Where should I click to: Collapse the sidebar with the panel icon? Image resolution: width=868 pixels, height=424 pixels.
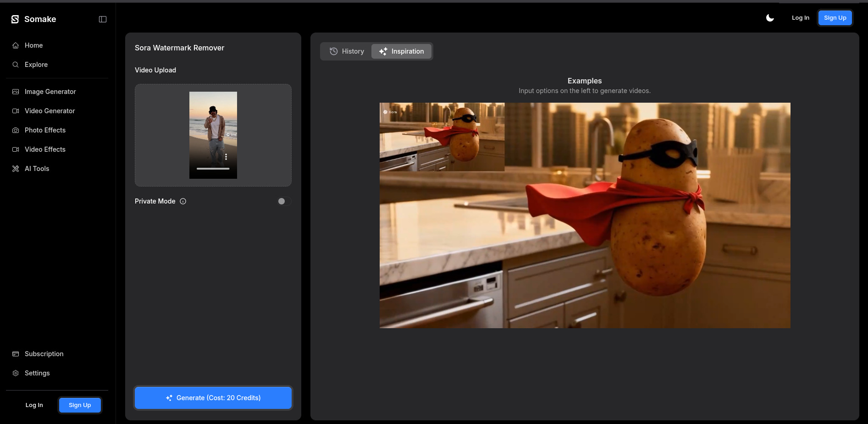pos(103,19)
